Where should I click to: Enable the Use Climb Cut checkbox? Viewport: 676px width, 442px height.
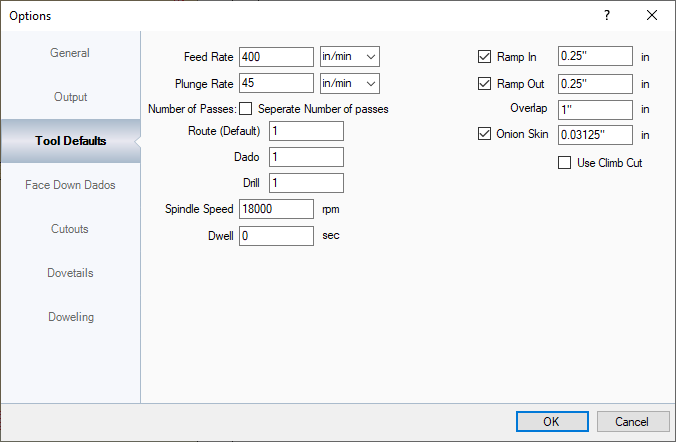pos(565,162)
